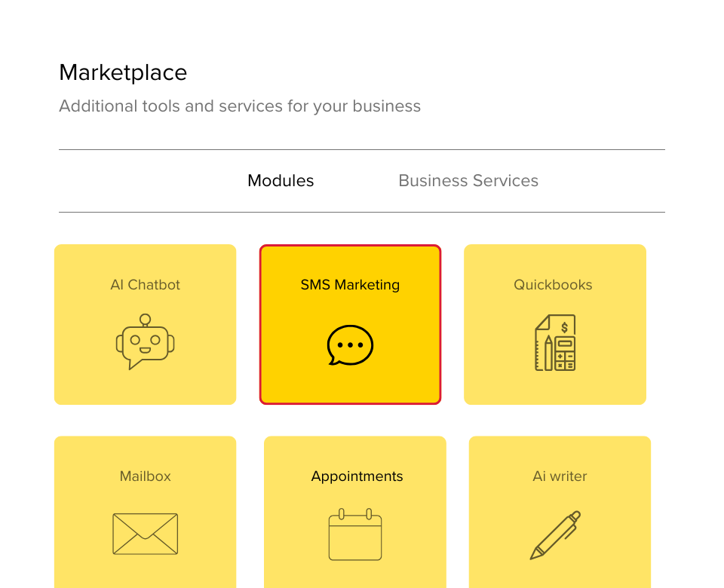
Task: Select the Ai writer module label
Action: pyautogui.click(x=560, y=476)
